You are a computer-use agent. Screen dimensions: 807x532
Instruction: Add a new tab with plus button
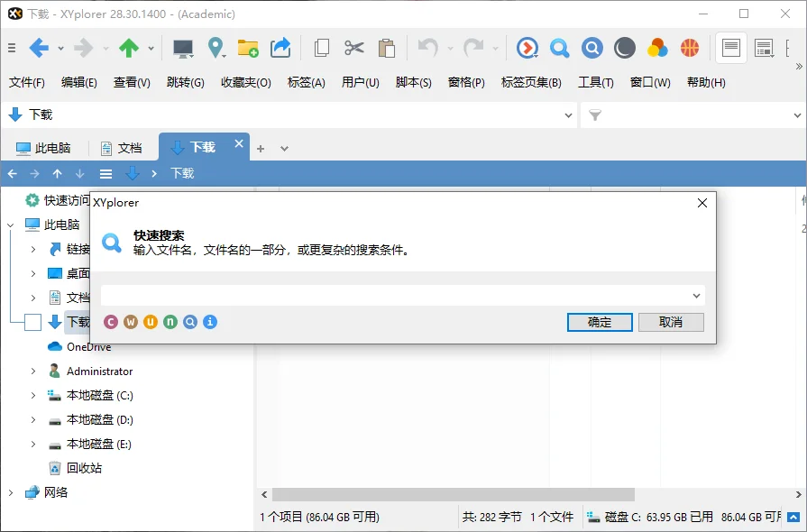click(261, 149)
